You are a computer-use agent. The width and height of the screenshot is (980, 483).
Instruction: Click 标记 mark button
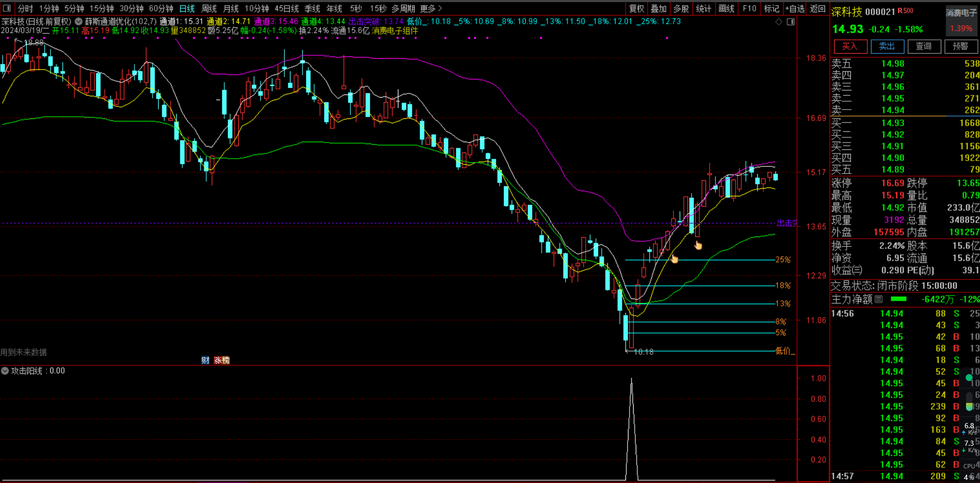pos(772,8)
